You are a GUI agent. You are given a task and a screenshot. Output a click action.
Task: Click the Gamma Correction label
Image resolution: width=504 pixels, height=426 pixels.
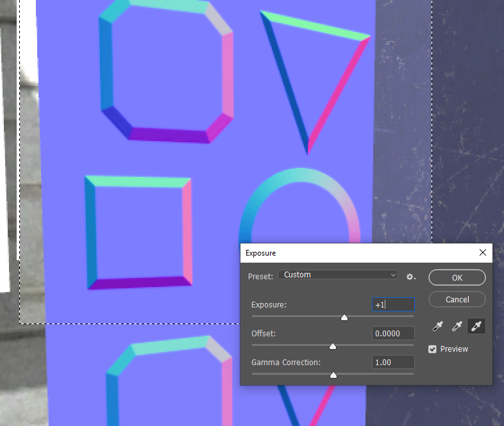tap(286, 363)
